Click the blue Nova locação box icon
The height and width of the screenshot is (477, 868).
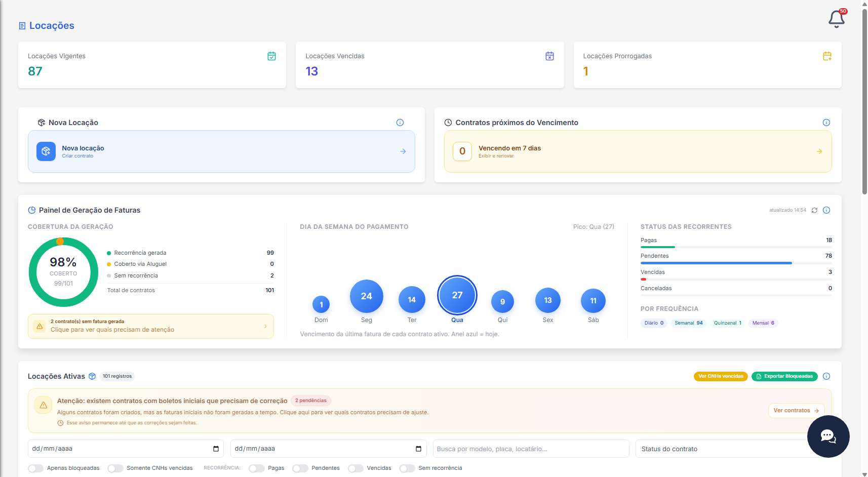tap(46, 151)
